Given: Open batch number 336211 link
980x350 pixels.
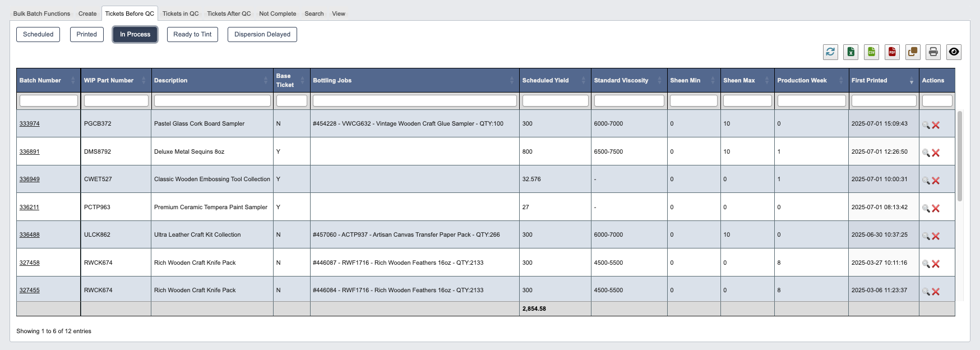Looking at the screenshot, I should coord(29,207).
